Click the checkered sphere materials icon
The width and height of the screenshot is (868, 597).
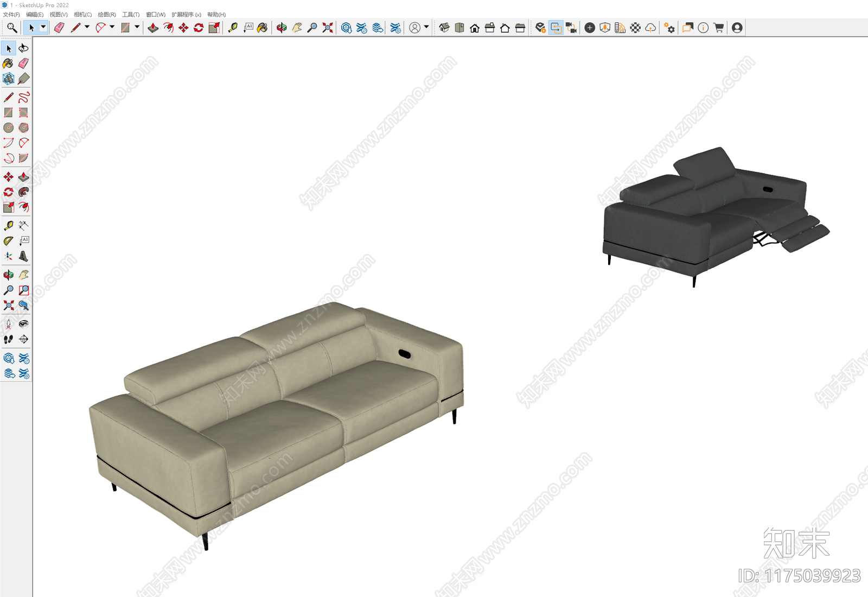[635, 28]
